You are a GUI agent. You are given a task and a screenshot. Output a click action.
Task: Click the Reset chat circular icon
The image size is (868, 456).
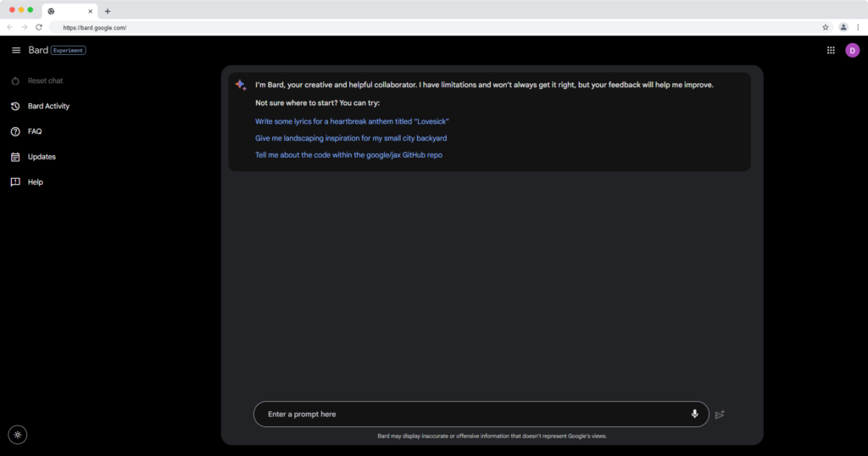[15, 81]
